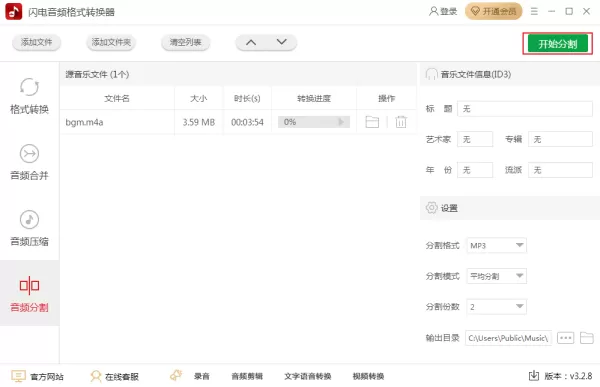Viewport: 600px width, 387px height.
Task: Click the 标题 title input field
Action: point(525,109)
